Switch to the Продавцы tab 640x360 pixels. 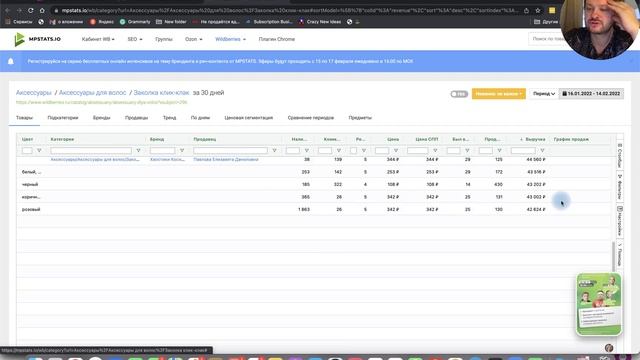136,118
